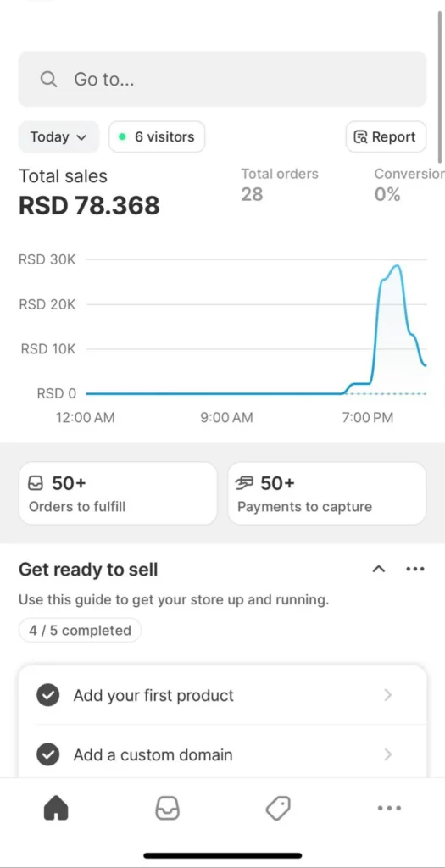Collapse the Get ready to sell section
The width and height of the screenshot is (445, 868).
(x=379, y=569)
